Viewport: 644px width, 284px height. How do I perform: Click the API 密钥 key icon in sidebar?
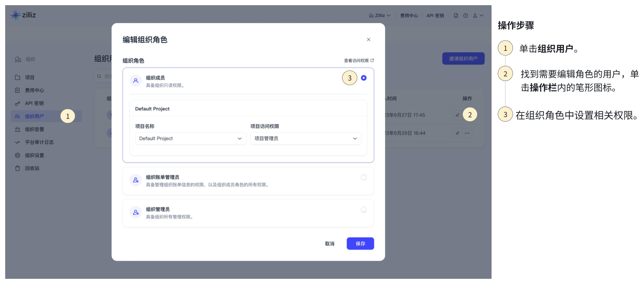[x=17, y=104]
